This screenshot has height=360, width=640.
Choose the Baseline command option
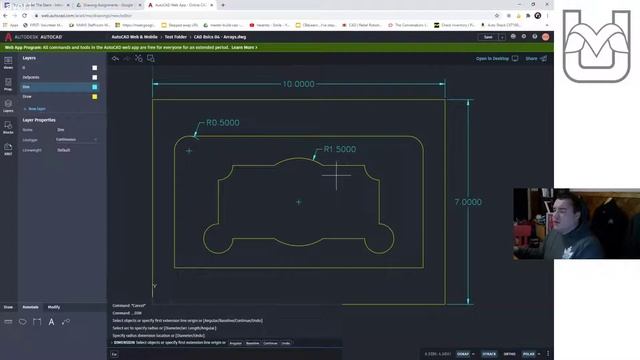(252, 343)
